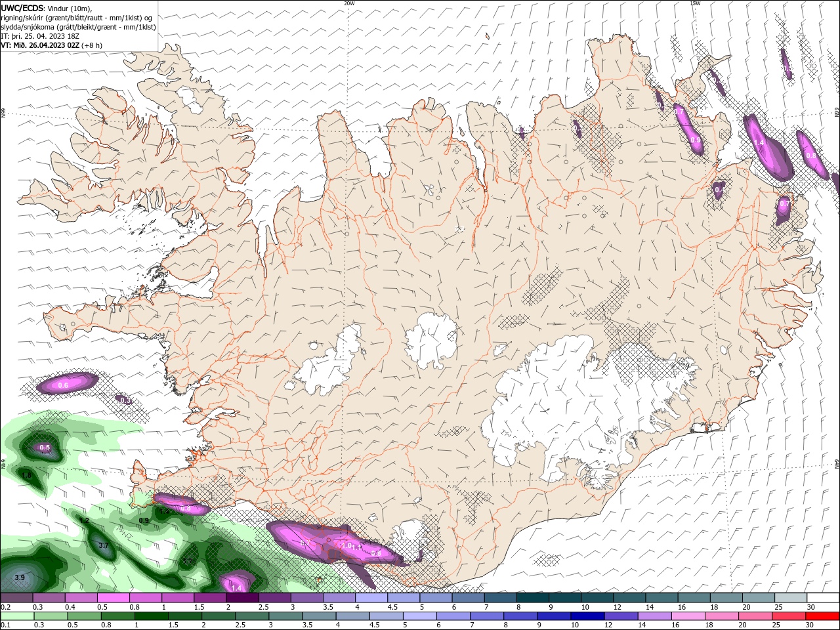Viewport: 840px width, 630px height.
Task: Click the '0.4' label in the upper legend row
Action: pyautogui.click(x=70, y=607)
